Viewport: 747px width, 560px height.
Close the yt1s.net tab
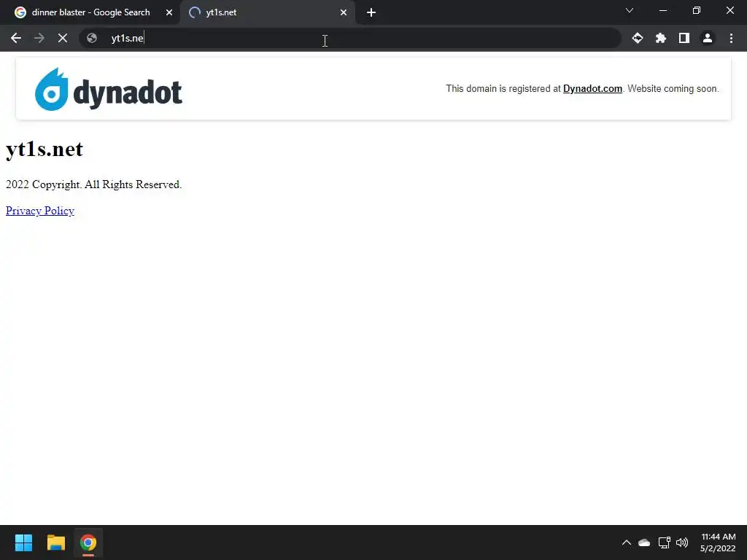[344, 12]
